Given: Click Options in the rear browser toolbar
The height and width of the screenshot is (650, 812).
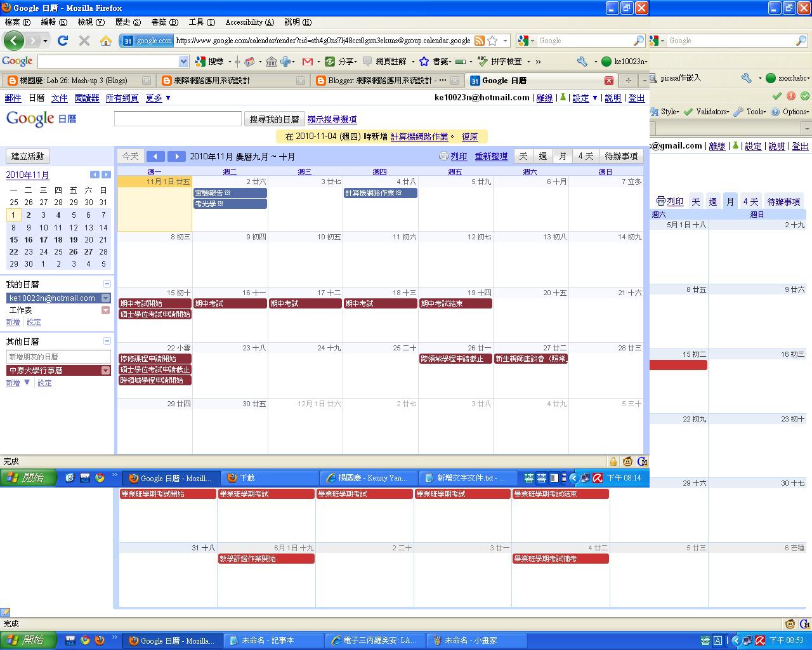Looking at the screenshot, I should [x=790, y=112].
